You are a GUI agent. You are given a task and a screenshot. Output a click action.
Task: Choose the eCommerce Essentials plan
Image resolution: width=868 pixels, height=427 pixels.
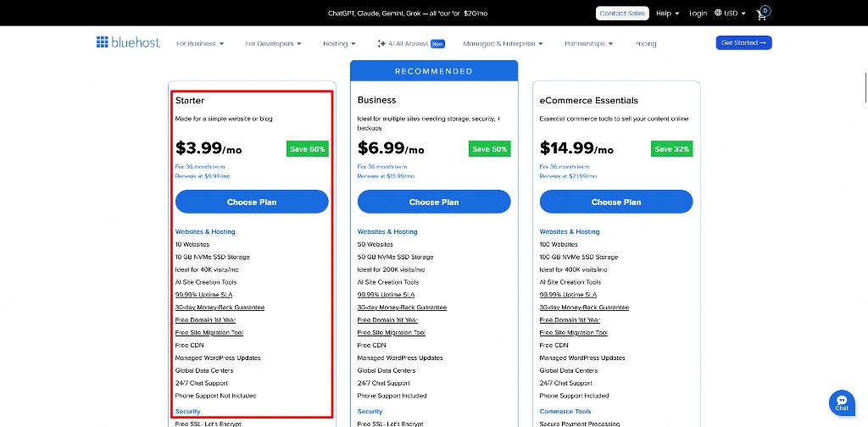(616, 202)
